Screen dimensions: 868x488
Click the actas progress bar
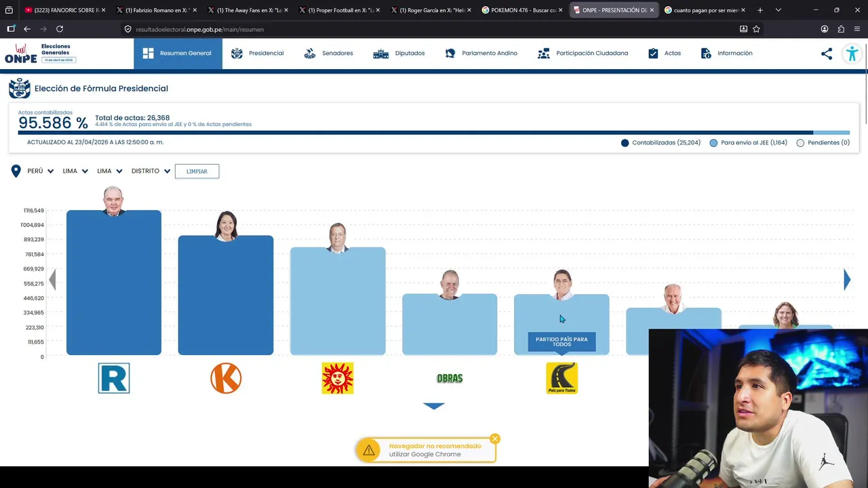tap(434, 133)
